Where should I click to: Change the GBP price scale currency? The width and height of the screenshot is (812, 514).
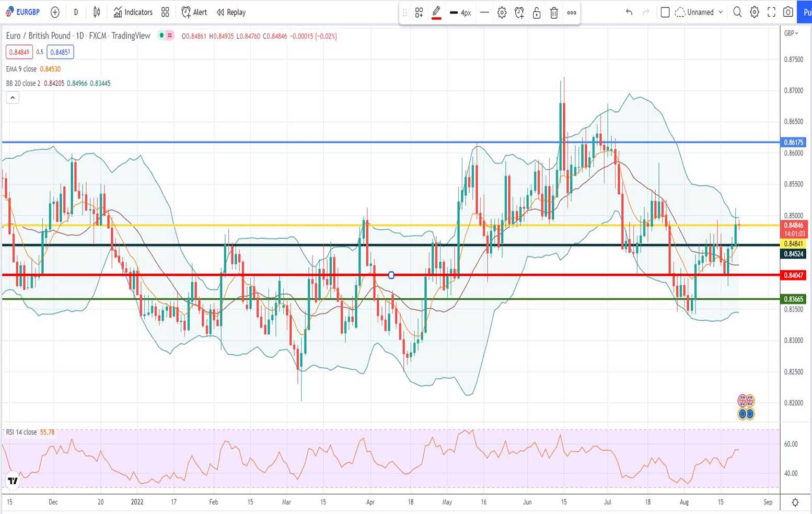(x=791, y=33)
